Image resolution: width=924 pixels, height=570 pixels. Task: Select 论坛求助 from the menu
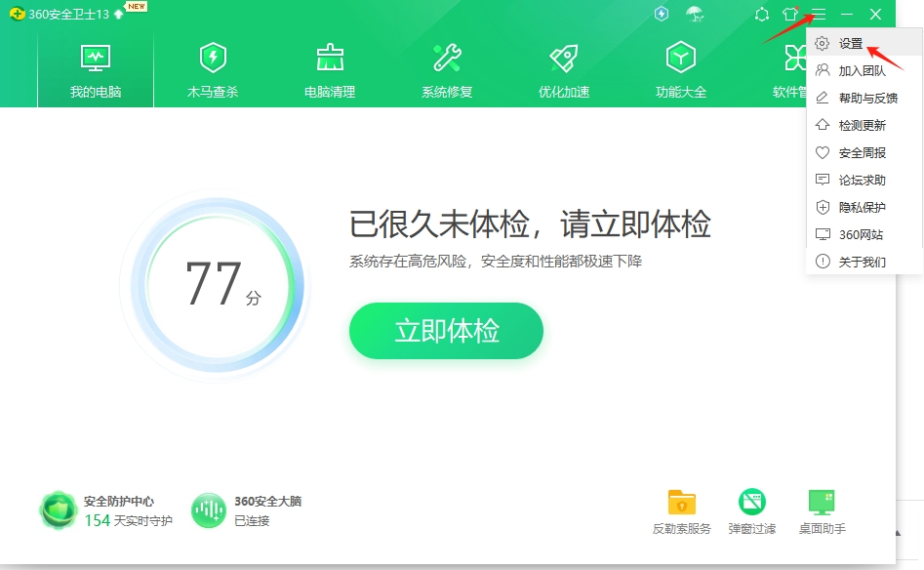click(864, 180)
